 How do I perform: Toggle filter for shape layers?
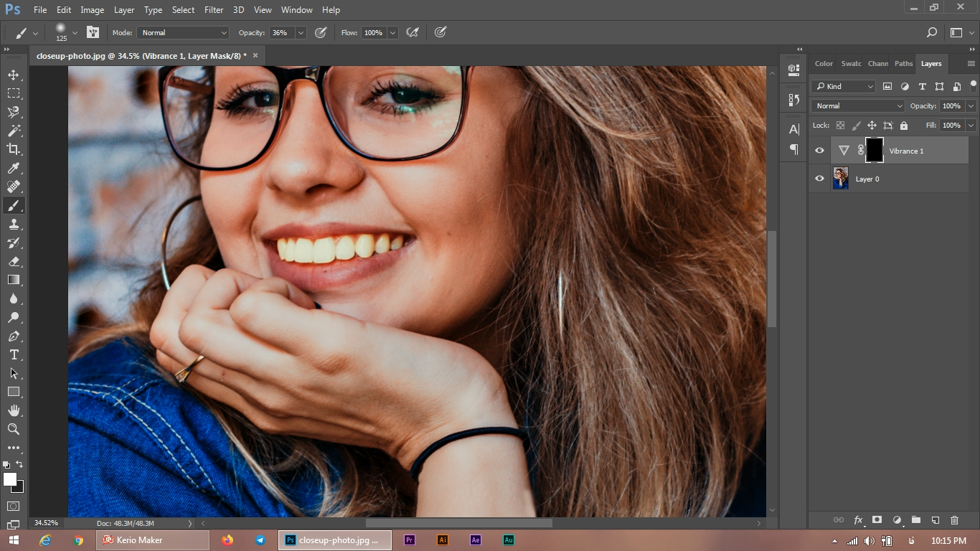[939, 86]
